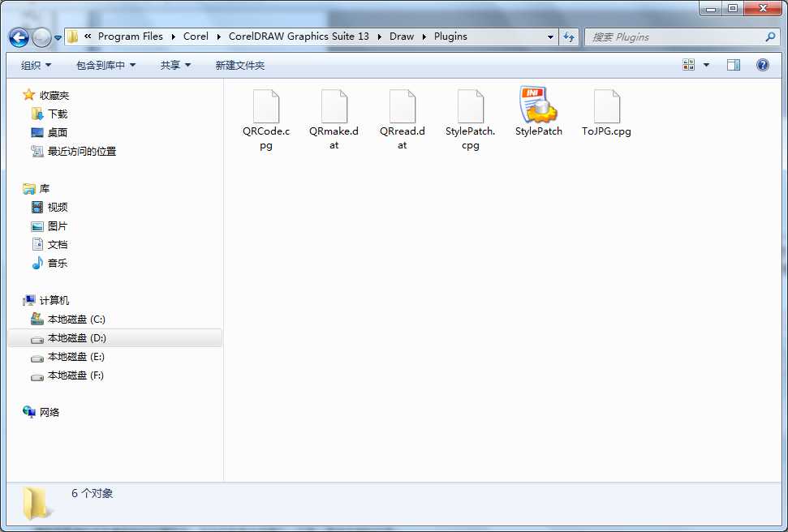
Task: Open the address bar history dropdown
Action: coord(550,36)
